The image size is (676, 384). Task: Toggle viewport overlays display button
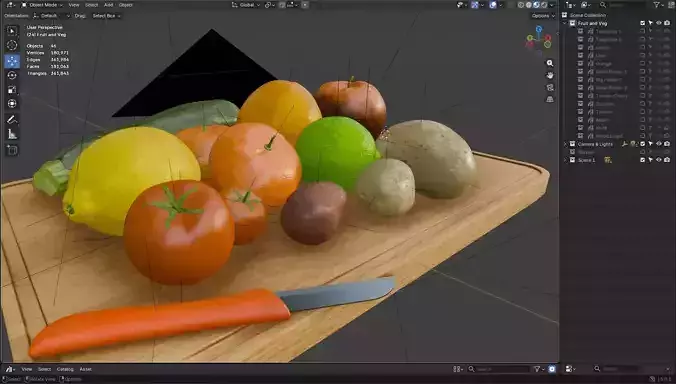(x=493, y=5)
